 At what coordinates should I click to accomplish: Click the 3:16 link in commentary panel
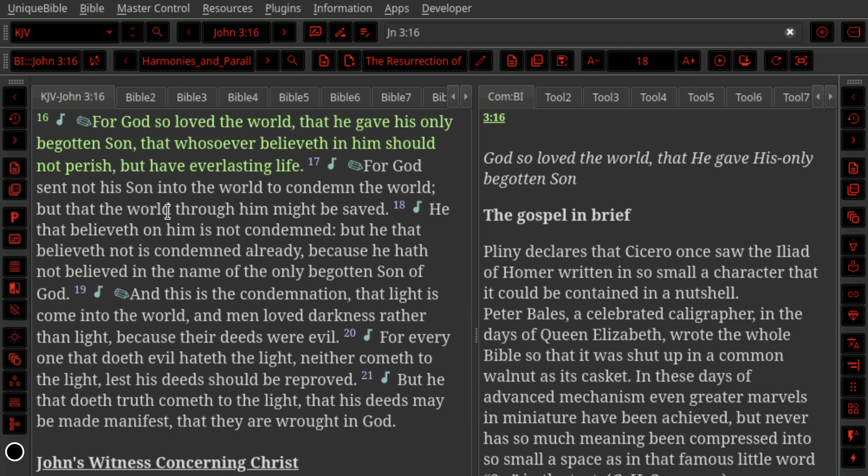(494, 118)
